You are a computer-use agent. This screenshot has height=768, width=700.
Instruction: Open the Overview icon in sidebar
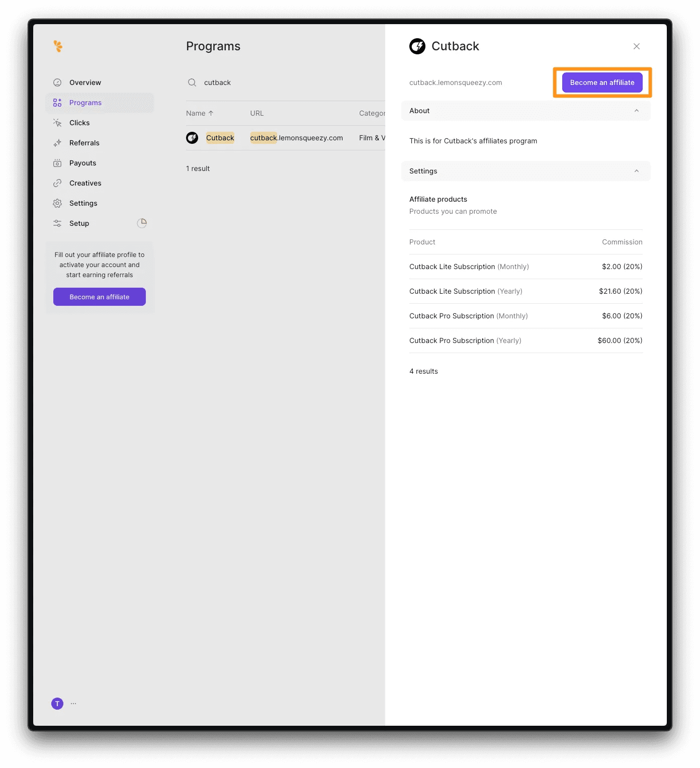(x=57, y=82)
